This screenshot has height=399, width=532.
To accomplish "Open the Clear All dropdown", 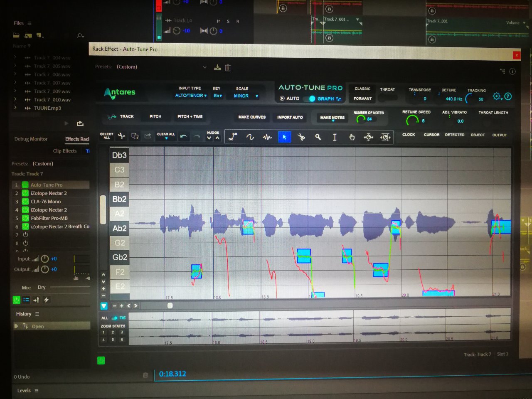I will pyautogui.click(x=166, y=136).
